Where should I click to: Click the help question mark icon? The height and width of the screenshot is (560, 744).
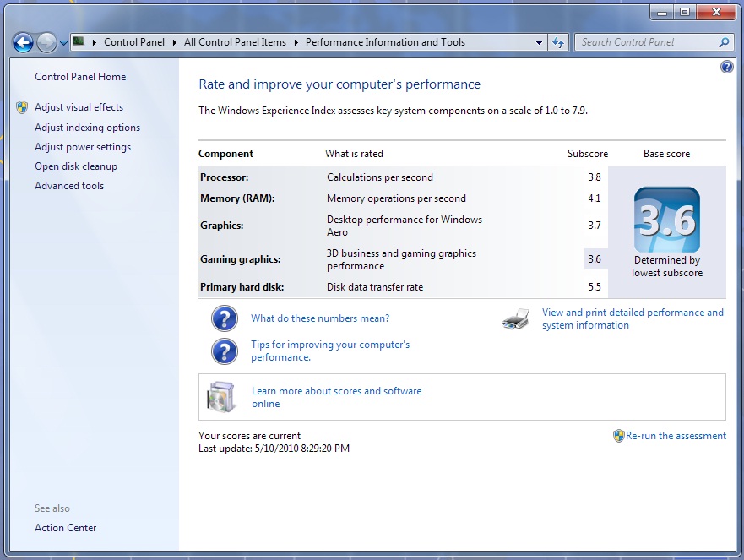pos(727,68)
